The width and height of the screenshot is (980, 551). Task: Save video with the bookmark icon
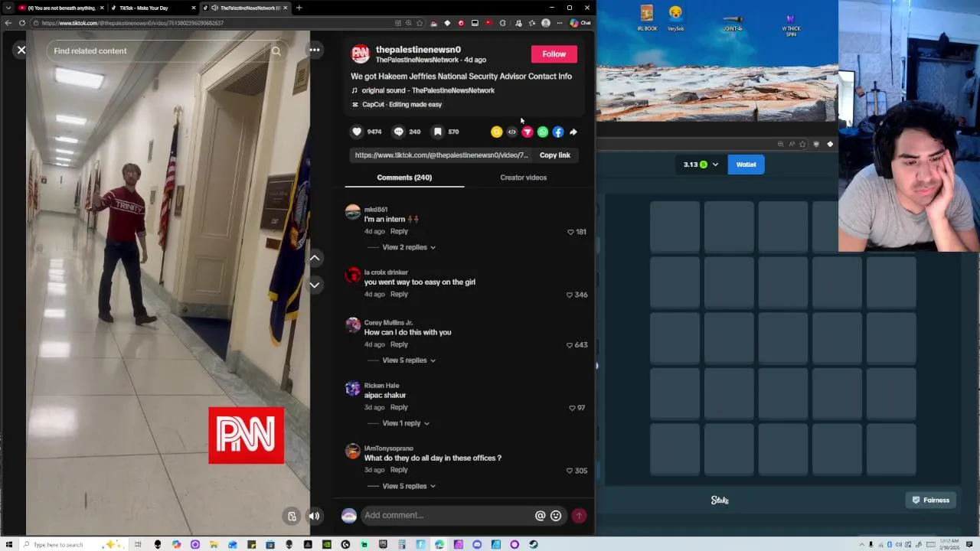(x=437, y=132)
